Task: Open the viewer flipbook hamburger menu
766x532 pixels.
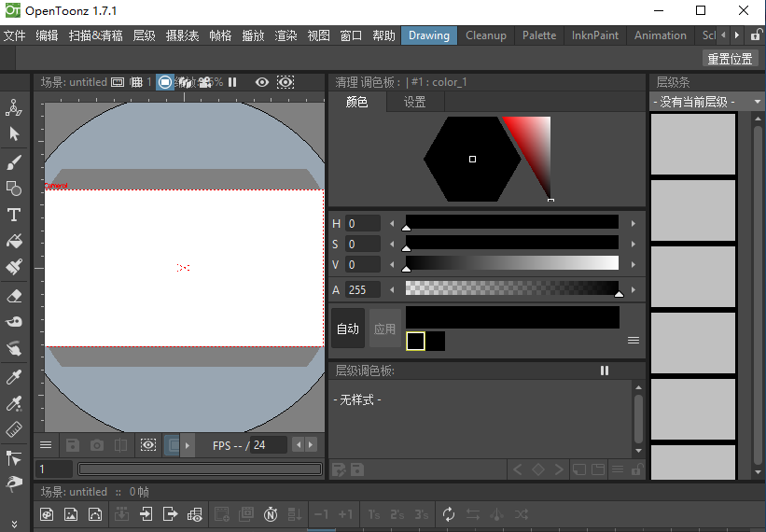Action: (x=46, y=445)
